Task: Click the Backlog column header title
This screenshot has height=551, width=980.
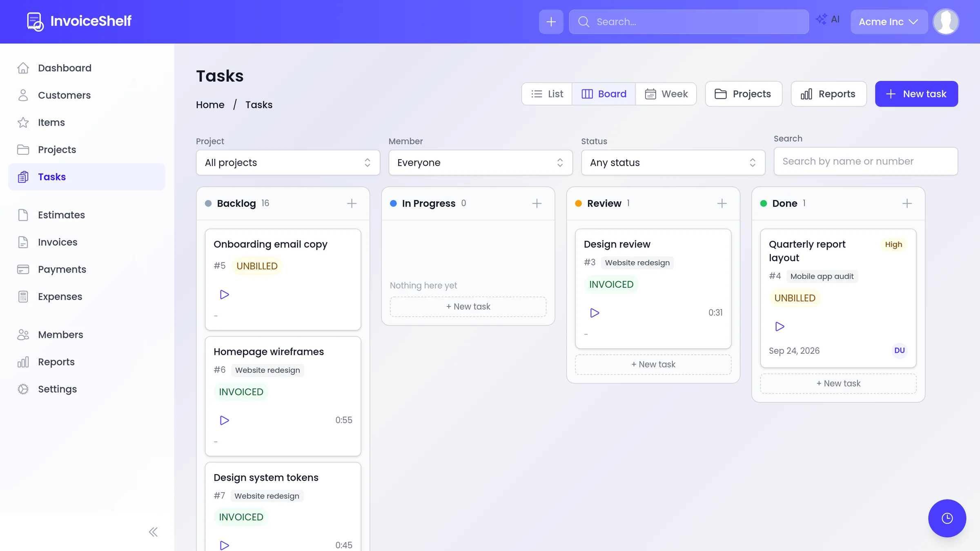Action: pos(236,203)
